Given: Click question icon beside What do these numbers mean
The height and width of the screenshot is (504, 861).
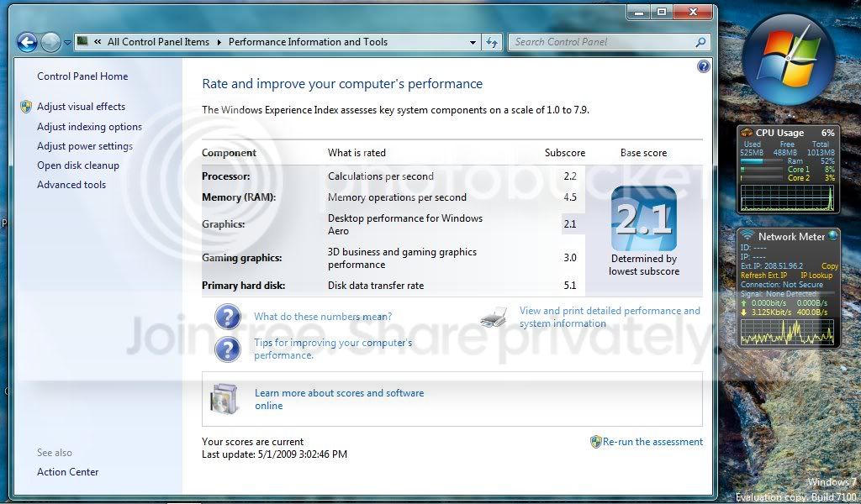Looking at the screenshot, I should coord(228,317).
